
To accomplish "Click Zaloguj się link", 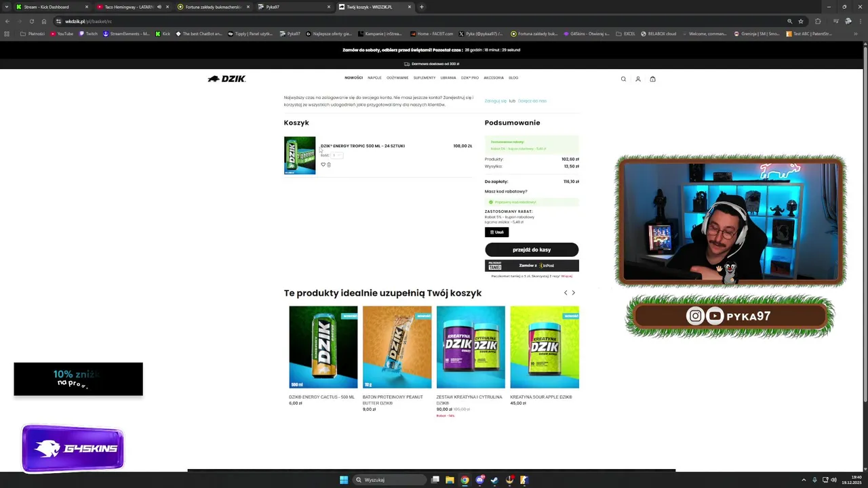I will tap(496, 101).
